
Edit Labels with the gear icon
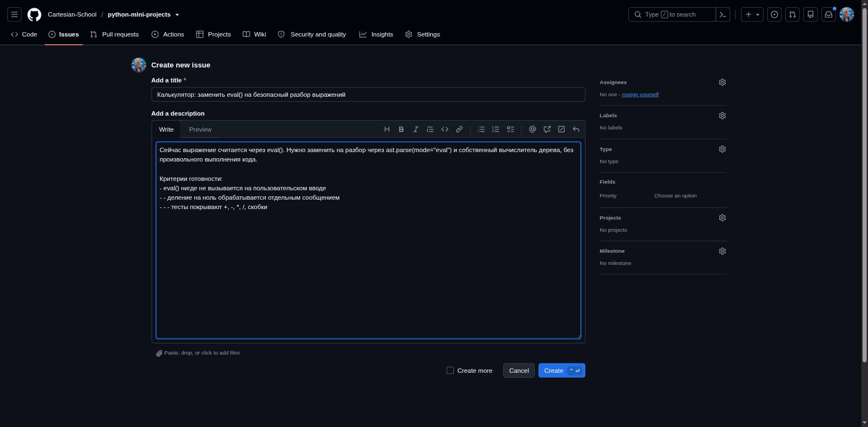tap(722, 116)
